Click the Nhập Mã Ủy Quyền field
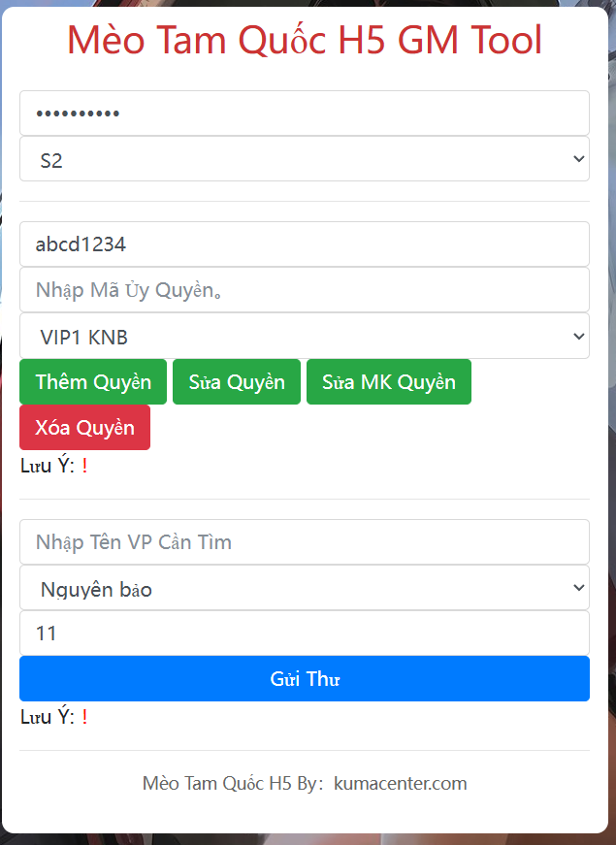Image resolution: width=616 pixels, height=845 pixels. pyautogui.click(x=304, y=290)
